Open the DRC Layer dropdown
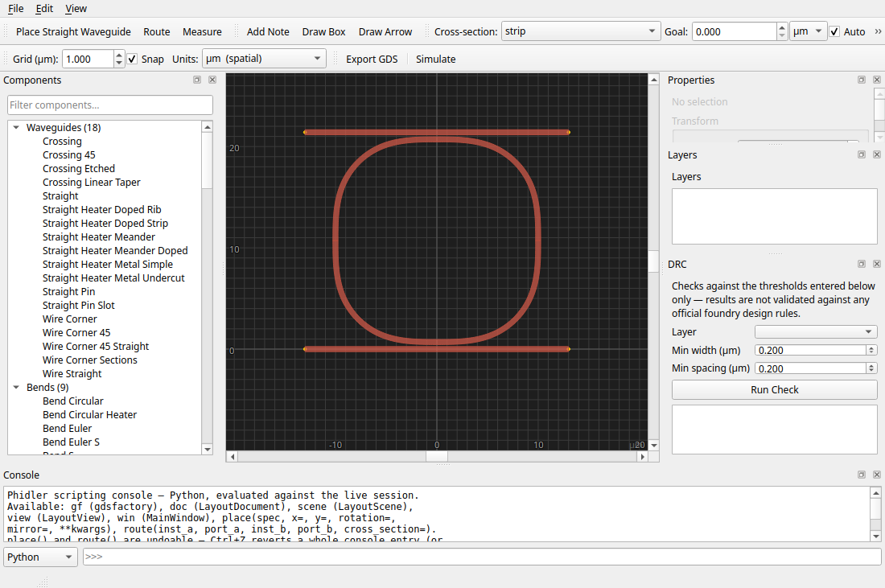Screen dimensions: 885x588 (x=816, y=332)
